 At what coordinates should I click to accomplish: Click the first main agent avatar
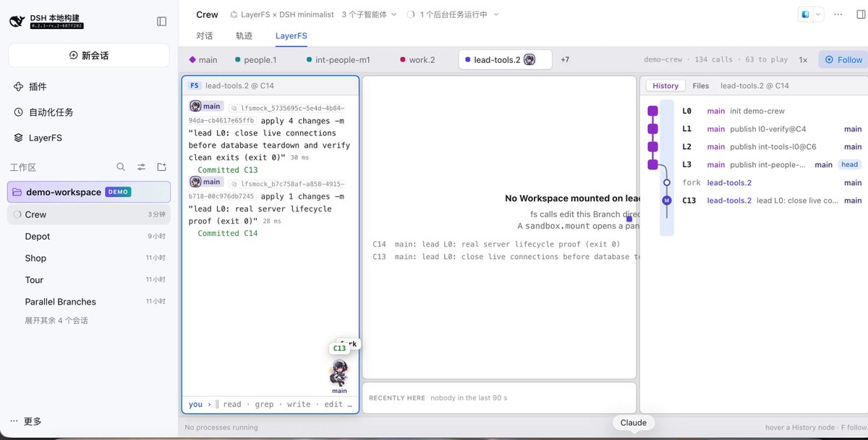195,106
